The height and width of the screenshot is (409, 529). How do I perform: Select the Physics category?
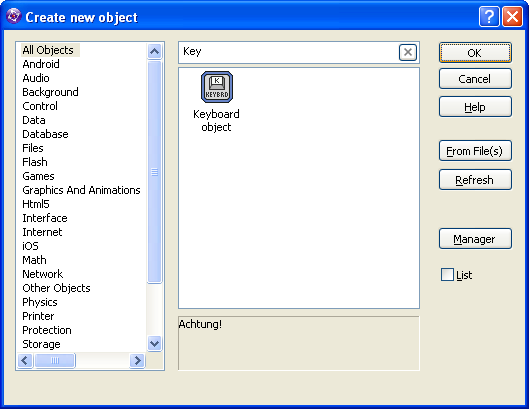tap(40, 302)
